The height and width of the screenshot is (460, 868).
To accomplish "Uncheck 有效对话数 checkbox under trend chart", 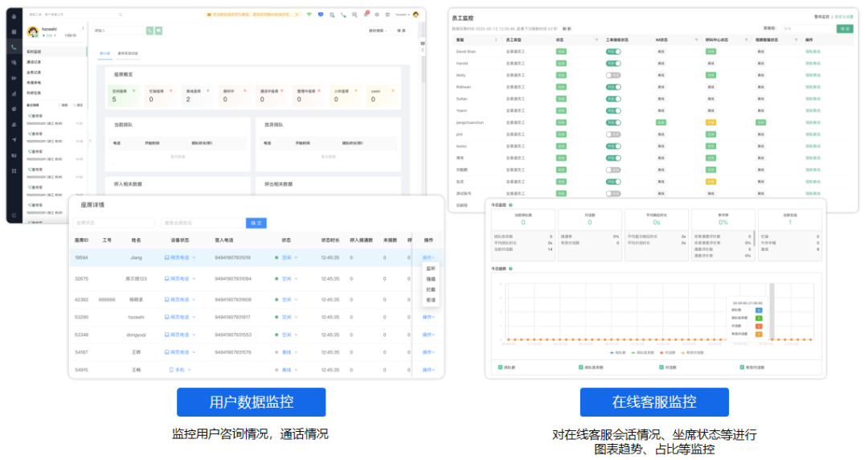I will [742, 367].
